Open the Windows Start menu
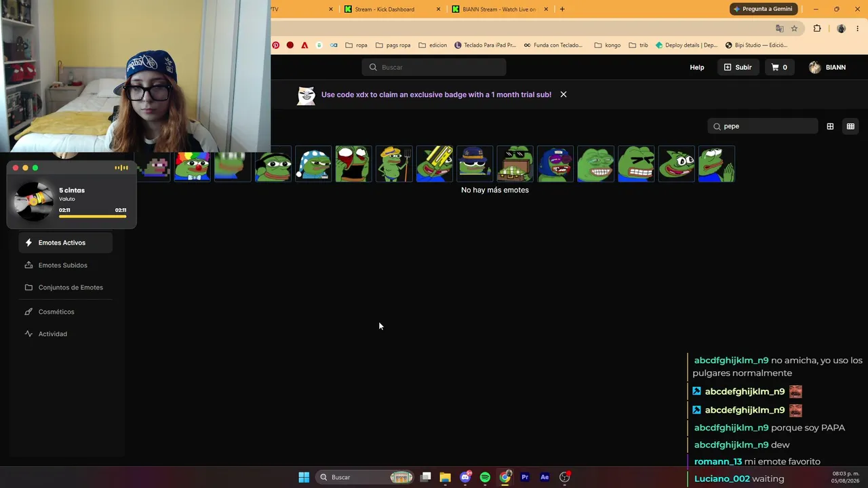 [x=304, y=477]
